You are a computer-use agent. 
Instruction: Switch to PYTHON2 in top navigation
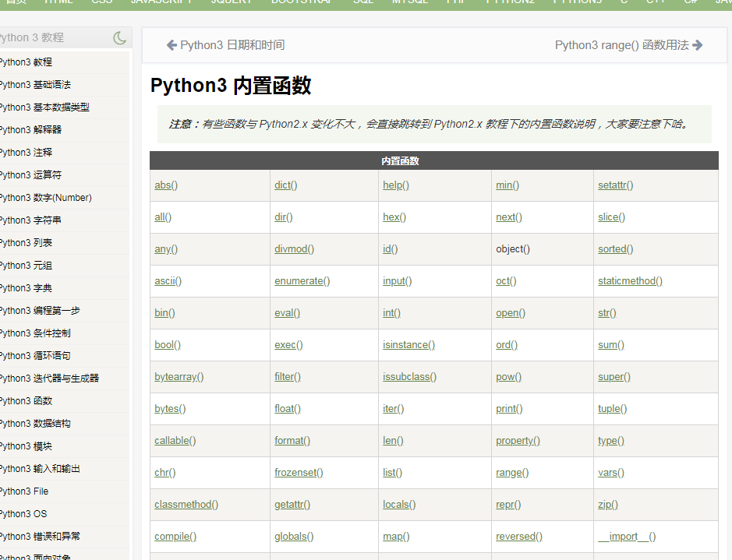(510, 2)
